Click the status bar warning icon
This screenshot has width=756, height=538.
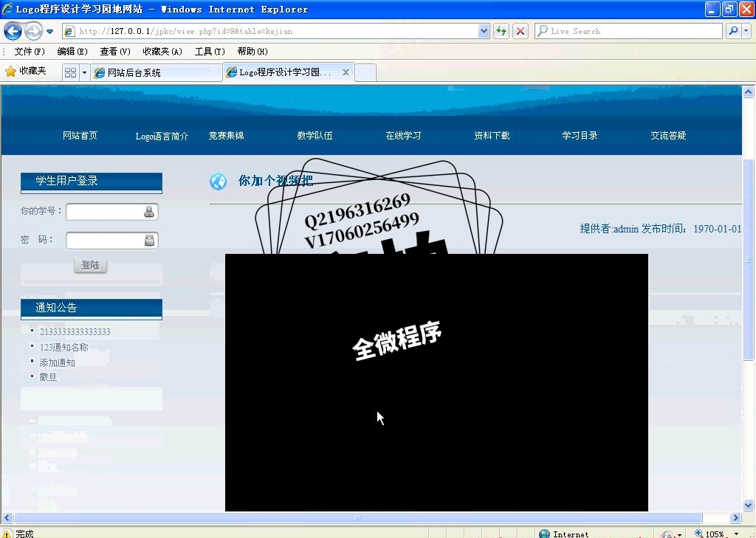click(x=7, y=534)
